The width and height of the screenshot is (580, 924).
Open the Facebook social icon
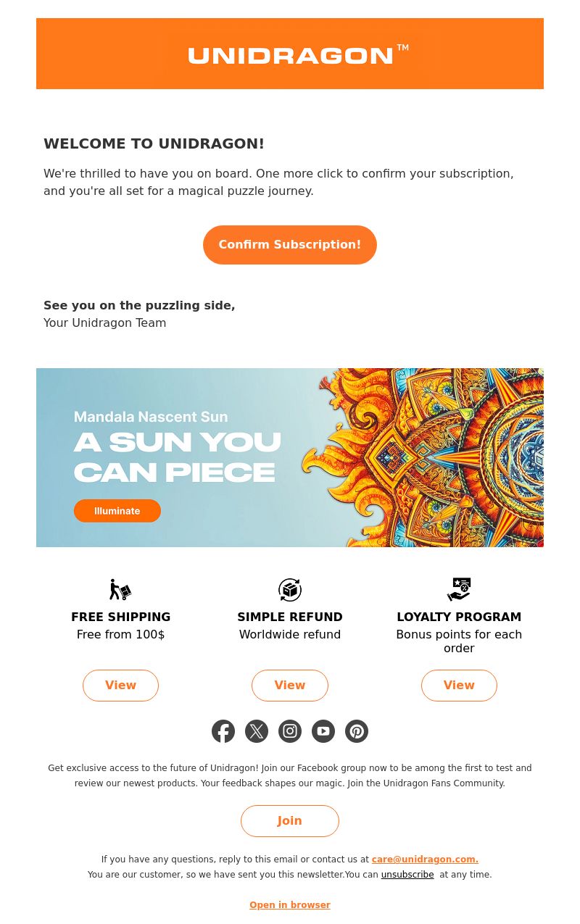pyautogui.click(x=223, y=731)
